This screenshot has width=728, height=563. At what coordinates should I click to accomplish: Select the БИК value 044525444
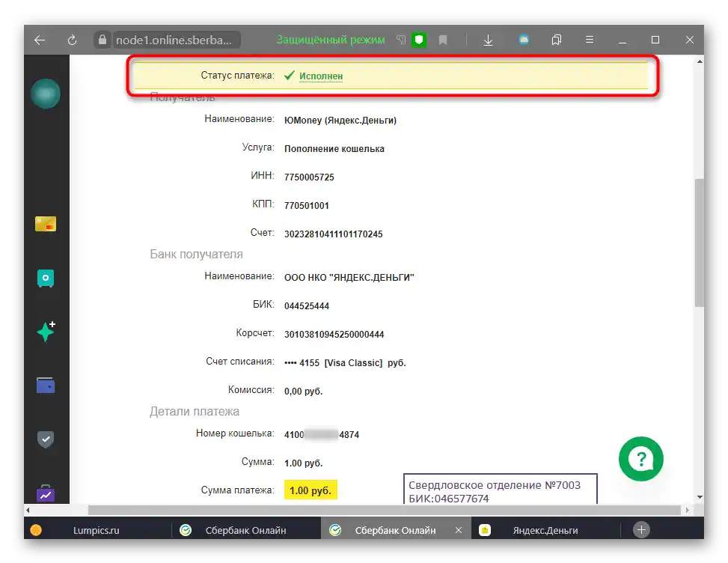pyautogui.click(x=307, y=305)
